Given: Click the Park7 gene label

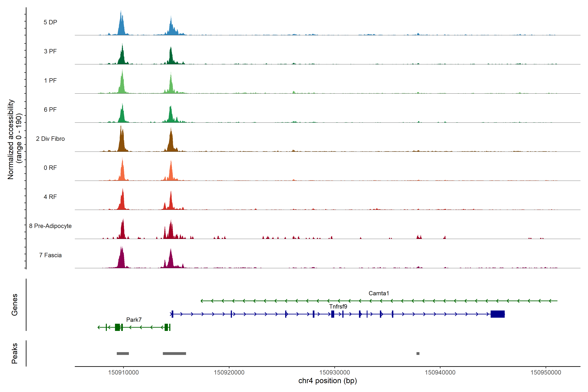Looking at the screenshot, I should (134, 320).
